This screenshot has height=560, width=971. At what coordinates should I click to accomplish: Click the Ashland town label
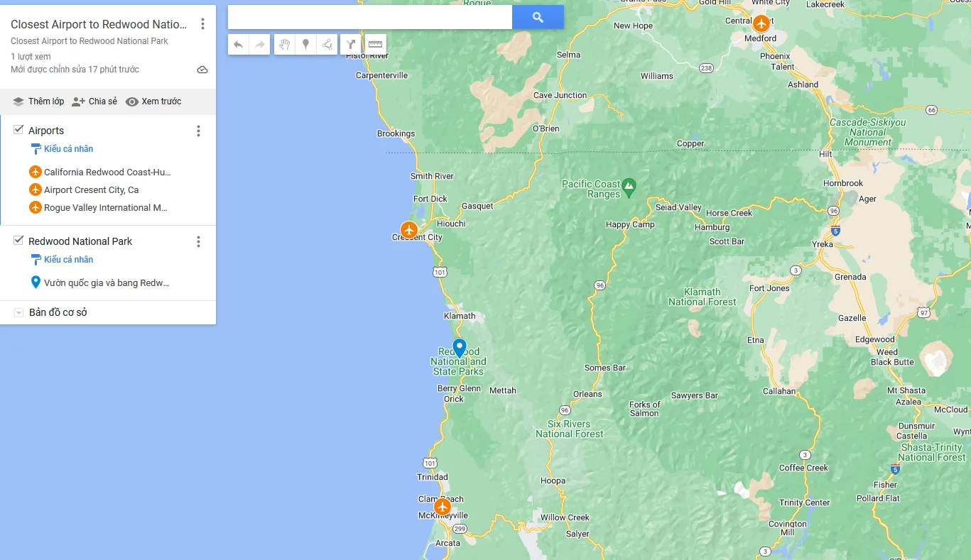click(803, 84)
